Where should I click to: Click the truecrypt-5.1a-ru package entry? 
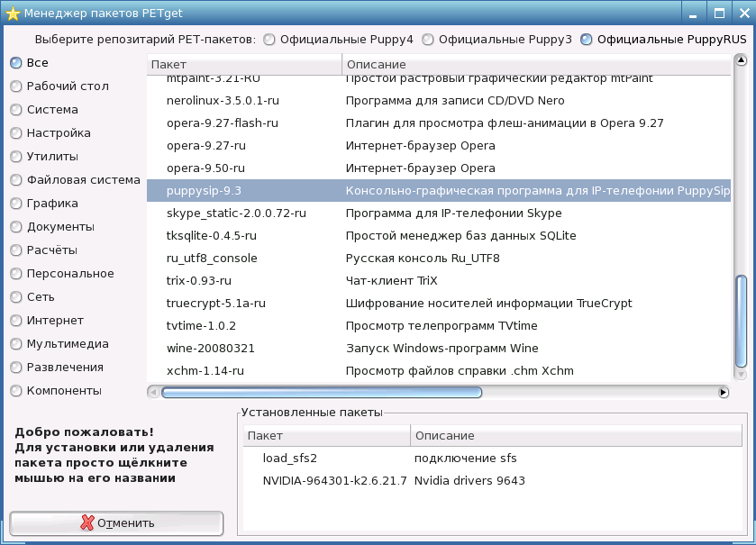point(215,304)
